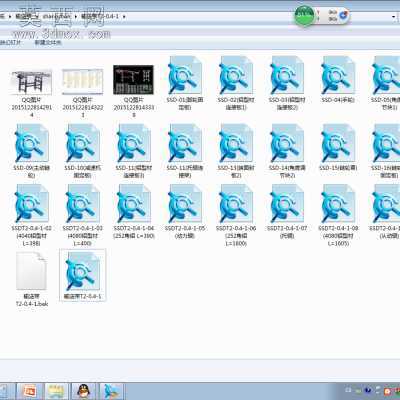Open the QQ图片 20151228143221 thumbnail
400x400 pixels.
(x=83, y=82)
